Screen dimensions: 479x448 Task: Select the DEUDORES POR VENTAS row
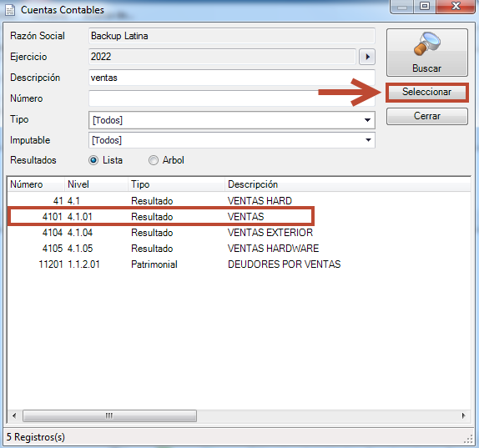click(239, 264)
